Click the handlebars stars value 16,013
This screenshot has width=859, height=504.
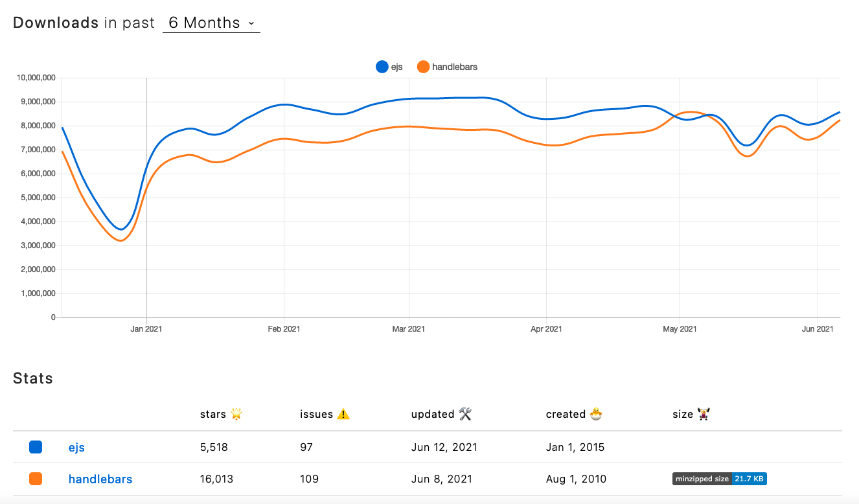216,479
